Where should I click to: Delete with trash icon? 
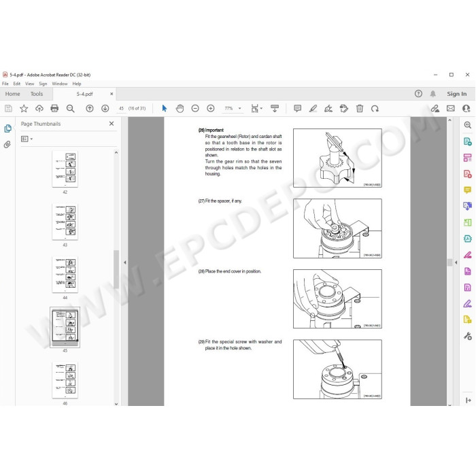(360, 108)
